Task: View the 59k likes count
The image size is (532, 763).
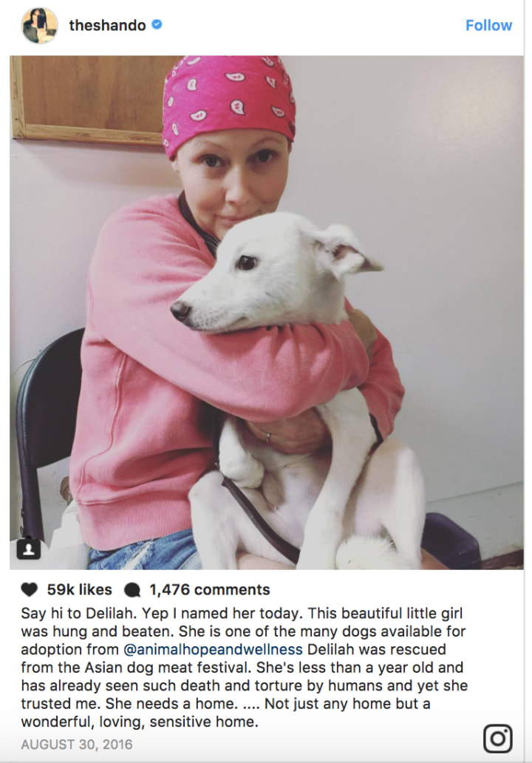Action: click(79, 590)
